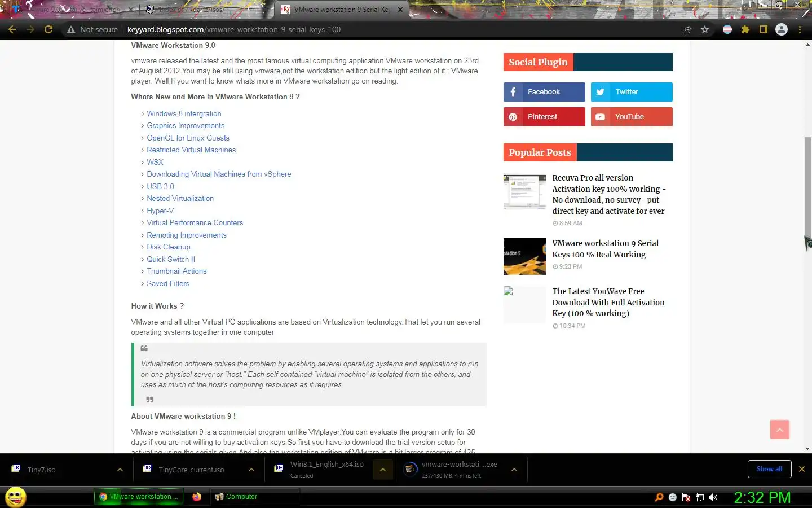Click the Thumbnail Actions list item

[176, 271]
